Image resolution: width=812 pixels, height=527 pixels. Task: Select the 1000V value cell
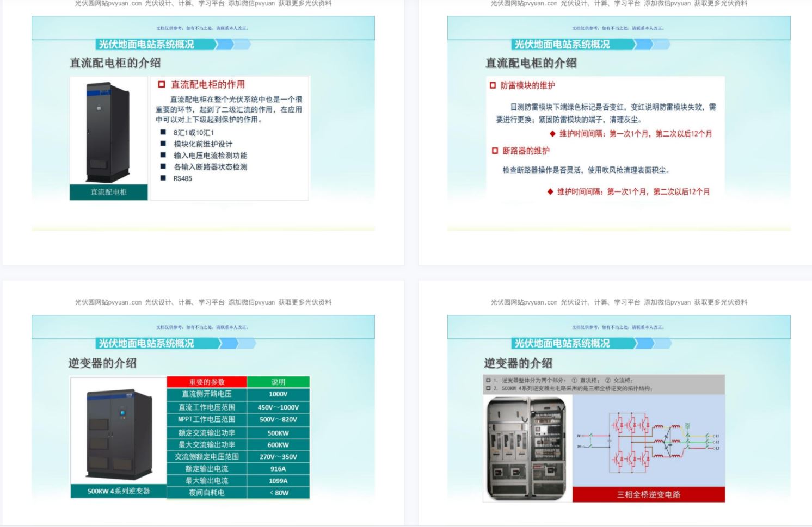278,394
